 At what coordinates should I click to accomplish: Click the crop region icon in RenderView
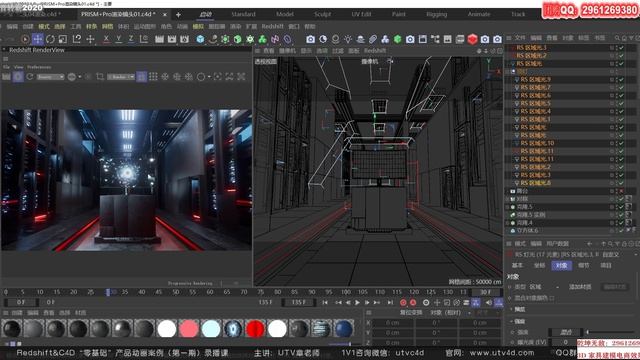click(100, 77)
